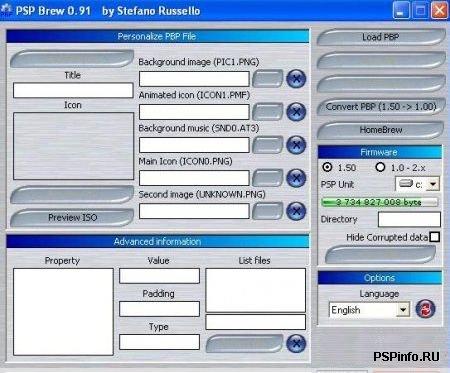Clear the Background music (SND0.AT3) with X icon
Screen dimensions: 450x373
coord(296,145)
